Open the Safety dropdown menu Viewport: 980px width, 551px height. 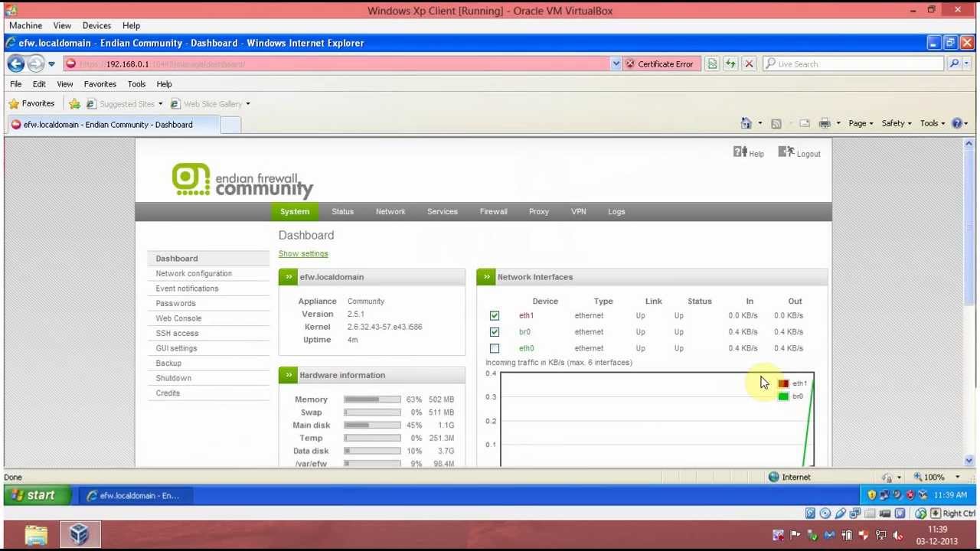[x=897, y=123]
